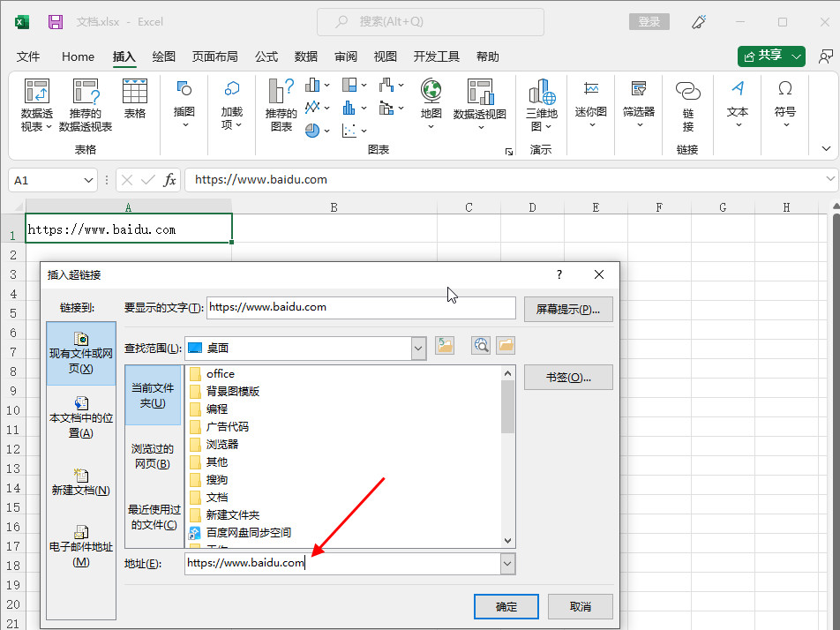The width and height of the screenshot is (840, 630).
Task: Collapse the ribbon with the chevron
Action: [826, 148]
